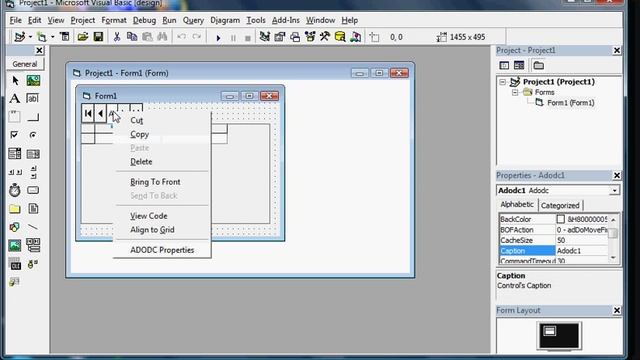Open dropdown arrow beside Add Form icon

[53, 37]
